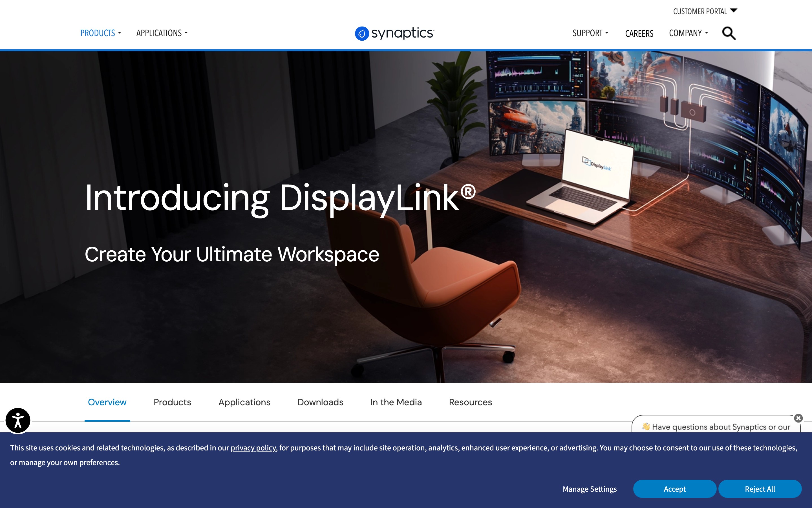Select the Overview tab
Screen dimensions: 812x508
point(107,402)
